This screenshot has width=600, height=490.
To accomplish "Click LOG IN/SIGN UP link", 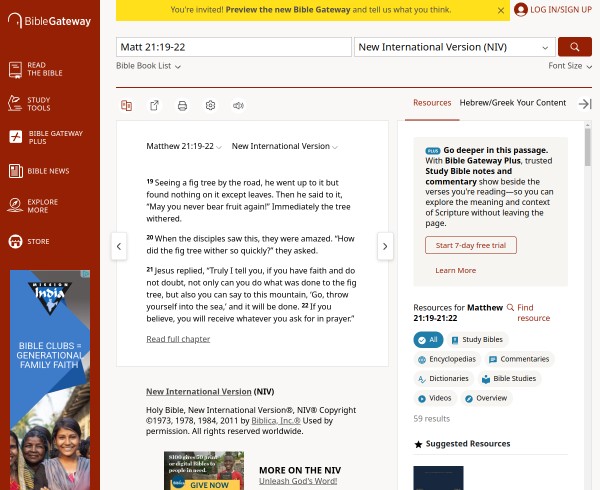I will click(x=561, y=10).
